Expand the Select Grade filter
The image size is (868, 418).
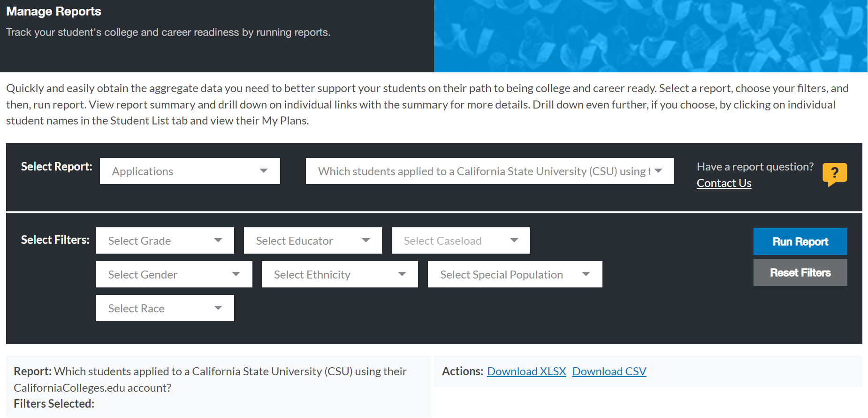165,240
